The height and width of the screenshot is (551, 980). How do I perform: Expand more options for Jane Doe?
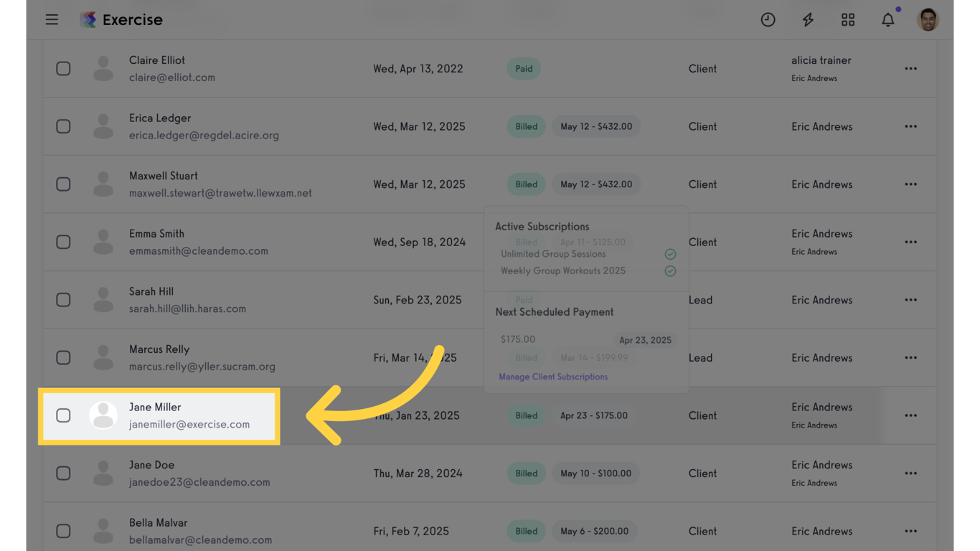point(910,474)
